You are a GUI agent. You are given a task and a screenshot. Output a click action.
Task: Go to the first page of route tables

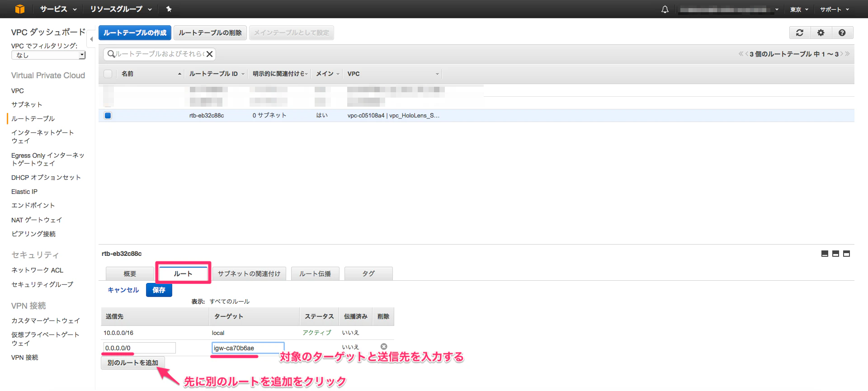click(741, 54)
